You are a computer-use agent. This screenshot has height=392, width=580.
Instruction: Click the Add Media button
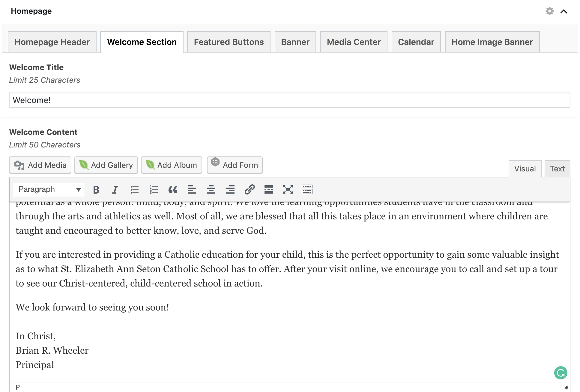[40, 165]
